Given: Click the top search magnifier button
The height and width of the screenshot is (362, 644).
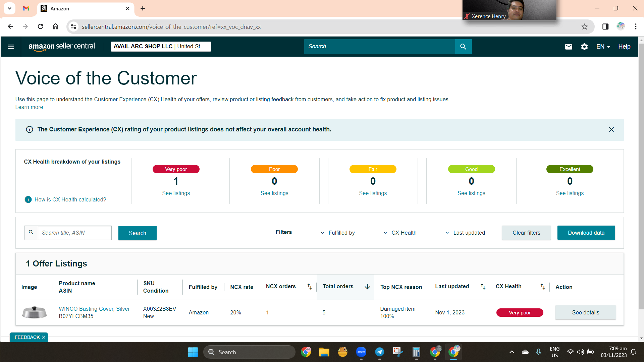Looking at the screenshot, I should pos(463,47).
